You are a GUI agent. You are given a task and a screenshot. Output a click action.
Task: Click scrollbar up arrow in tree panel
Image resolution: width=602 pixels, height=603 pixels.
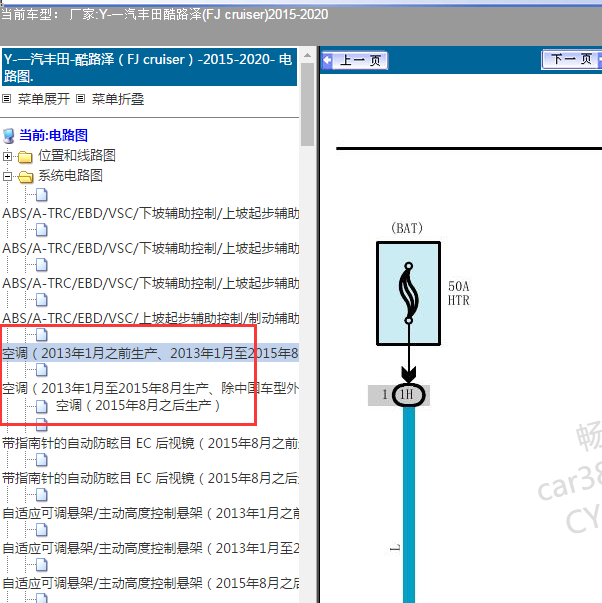[307, 55]
